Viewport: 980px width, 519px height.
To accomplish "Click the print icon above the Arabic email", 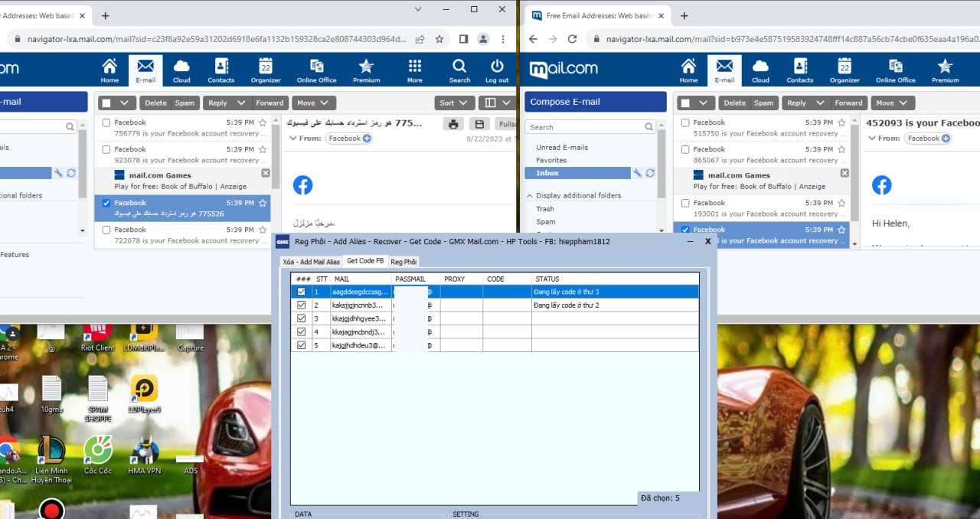I will click(453, 124).
